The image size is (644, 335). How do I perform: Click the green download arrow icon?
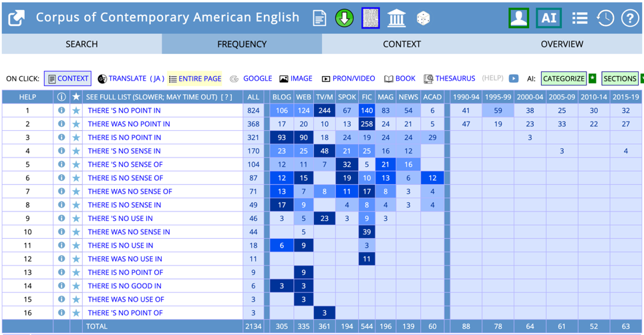344,19
